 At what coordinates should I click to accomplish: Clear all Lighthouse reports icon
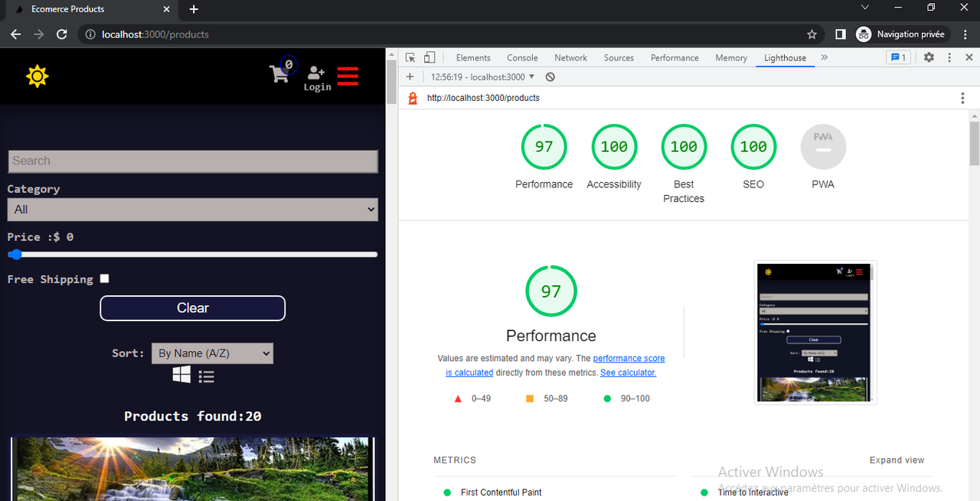(550, 76)
